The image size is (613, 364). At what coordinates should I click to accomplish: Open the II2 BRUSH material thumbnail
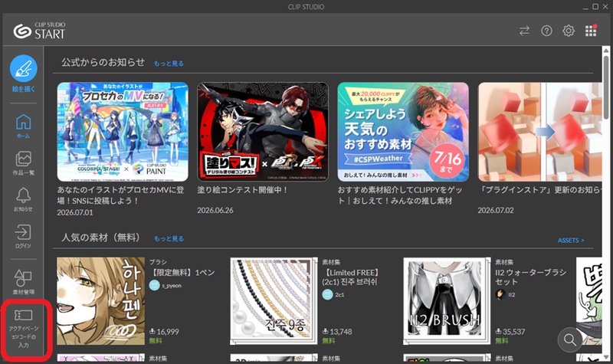447,300
